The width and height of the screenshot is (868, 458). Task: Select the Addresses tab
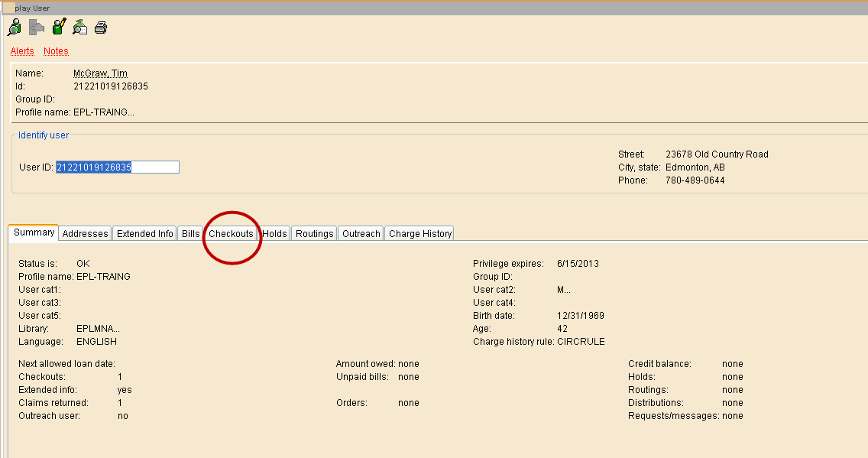click(85, 233)
